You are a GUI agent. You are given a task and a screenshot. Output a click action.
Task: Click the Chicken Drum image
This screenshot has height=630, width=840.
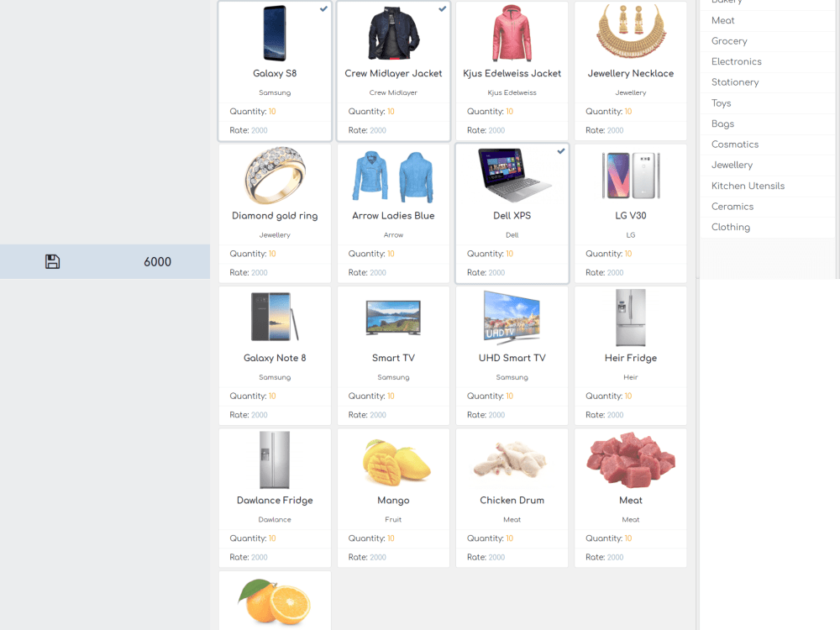point(511,459)
